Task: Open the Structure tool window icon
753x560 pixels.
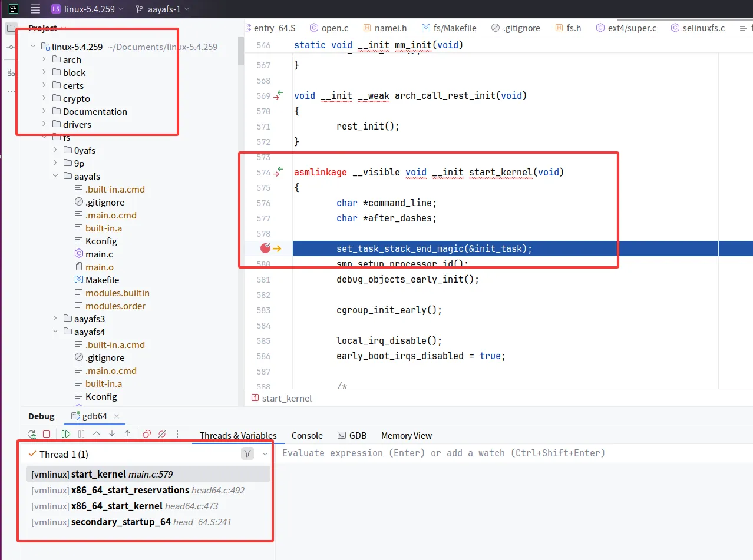Action: [11, 72]
